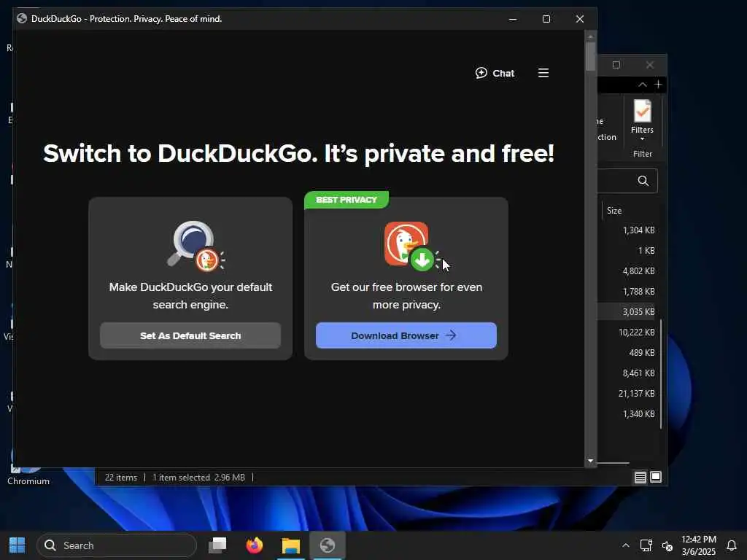The height and width of the screenshot is (560, 747).
Task: Click 1 item selected 2.96 MB status
Action: (x=198, y=478)
